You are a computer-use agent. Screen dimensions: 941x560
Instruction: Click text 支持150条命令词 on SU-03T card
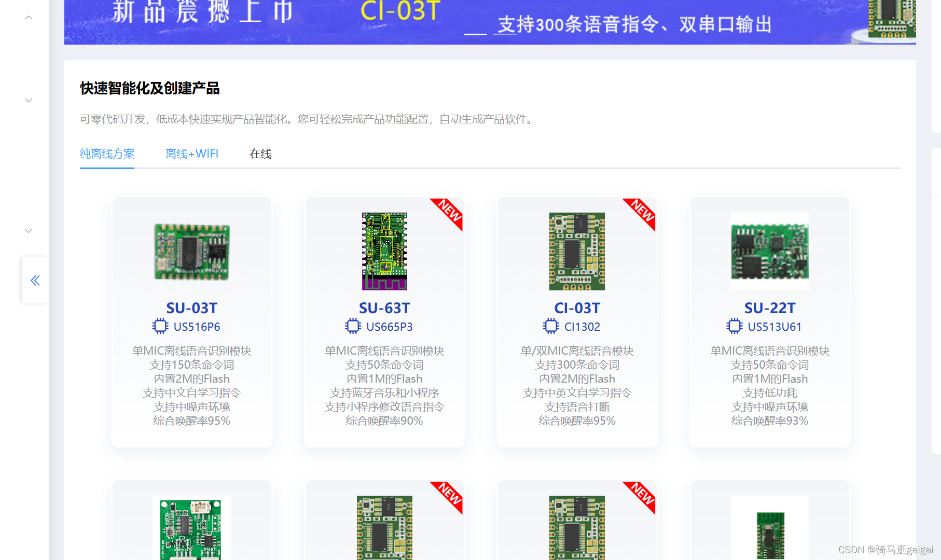point(192,365)
